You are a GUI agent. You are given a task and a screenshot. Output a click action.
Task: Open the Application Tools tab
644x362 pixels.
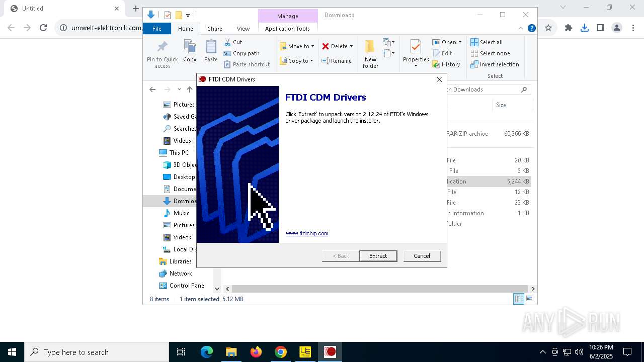[x=287, y=29]
